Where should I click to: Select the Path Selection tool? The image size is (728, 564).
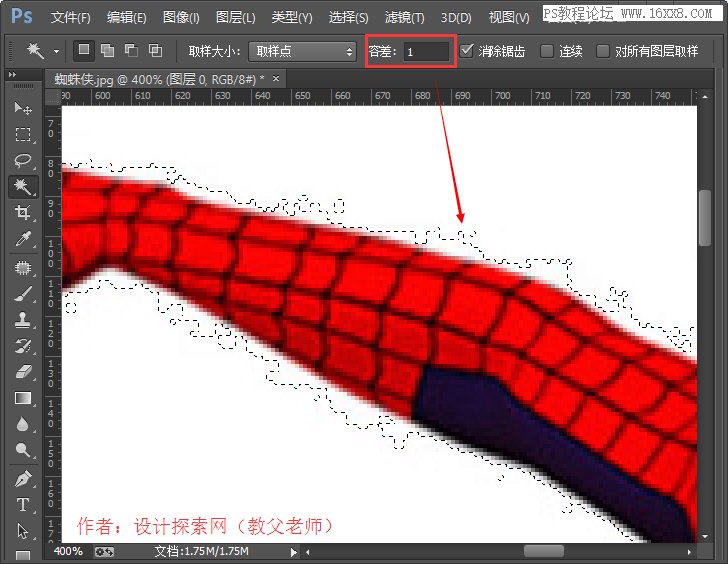[x=23, y=531]
